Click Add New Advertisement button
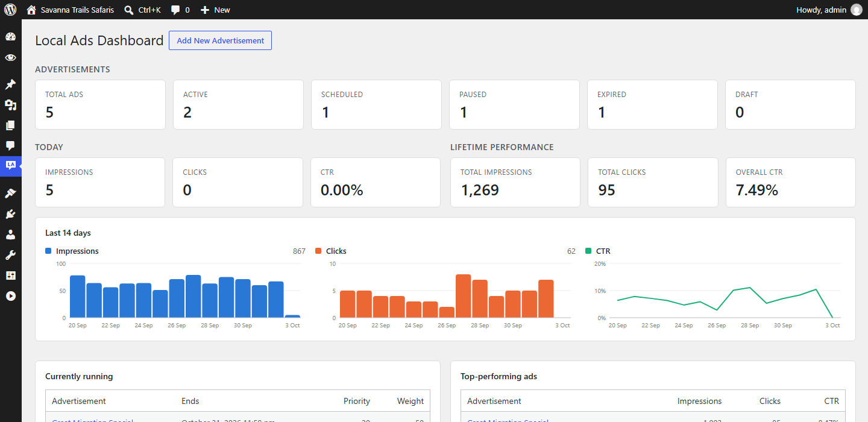This screenshot has width=868, height=422. [220, 40]
